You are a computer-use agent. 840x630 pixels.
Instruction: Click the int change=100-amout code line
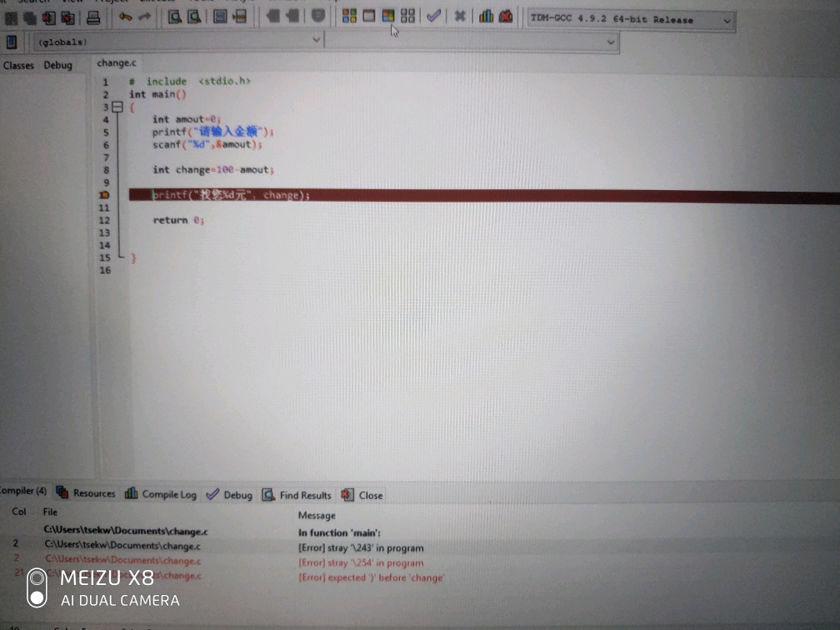213,170
